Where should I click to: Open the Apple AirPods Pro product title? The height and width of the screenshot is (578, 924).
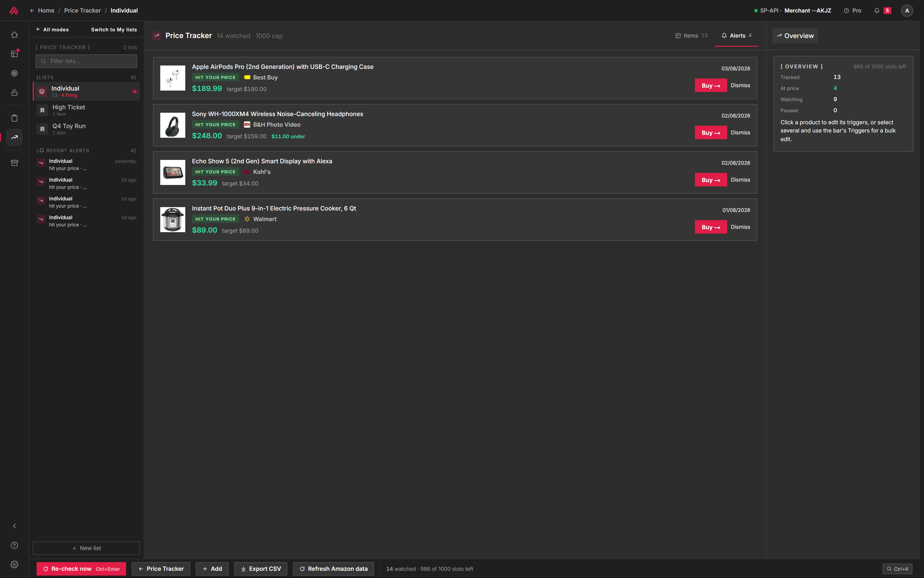(x=282, y=67)
